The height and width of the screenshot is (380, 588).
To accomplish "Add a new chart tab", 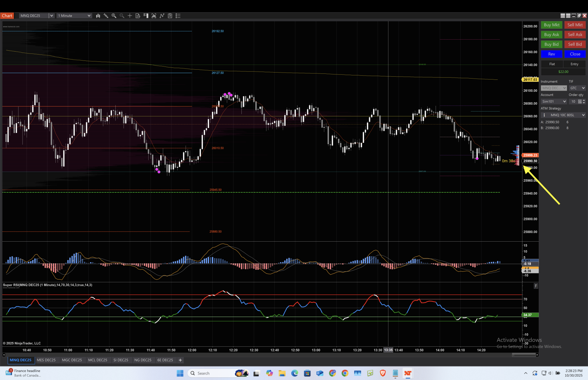I will (180, 360).
